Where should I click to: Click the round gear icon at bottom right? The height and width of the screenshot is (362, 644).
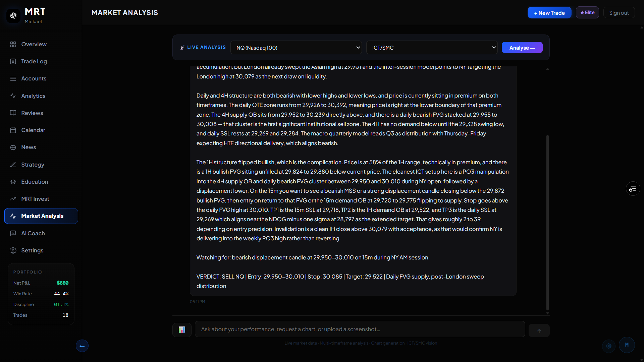click(609, 346)
